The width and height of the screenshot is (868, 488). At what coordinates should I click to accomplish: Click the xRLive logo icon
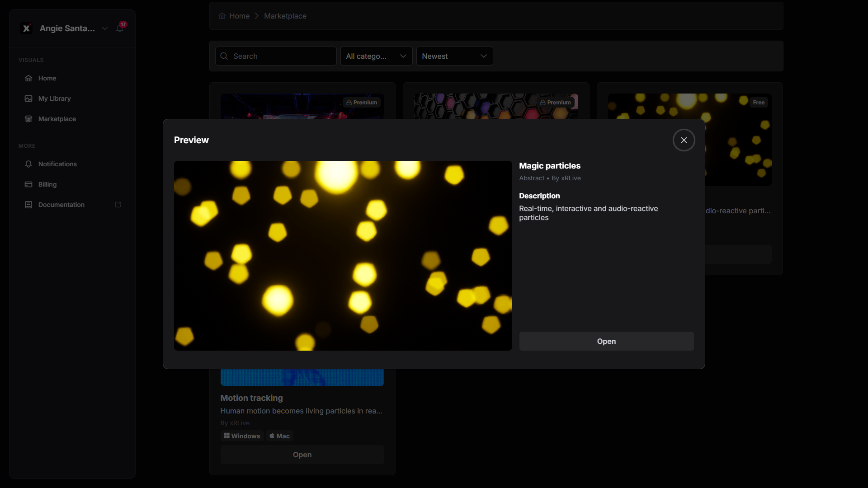click(26, 28)
